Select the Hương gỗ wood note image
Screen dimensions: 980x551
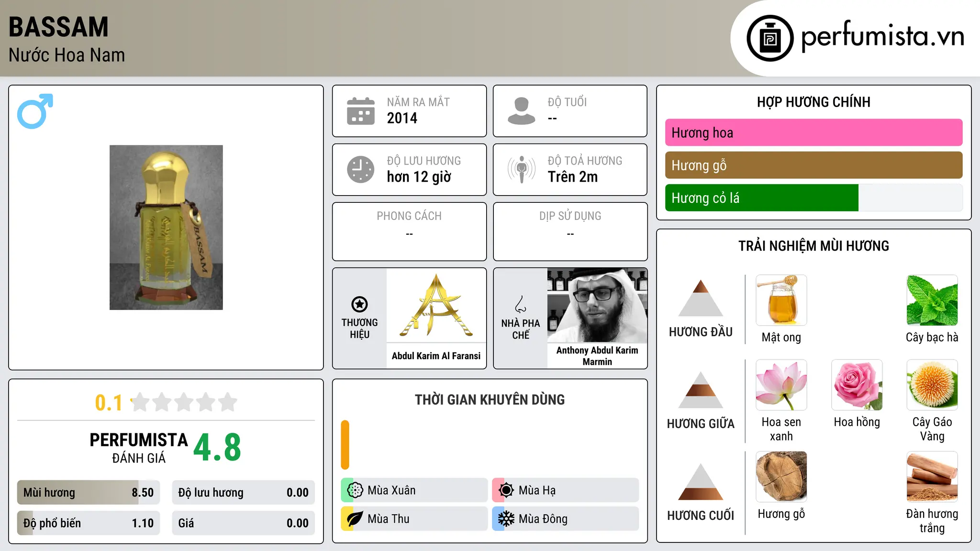point(781,477)
